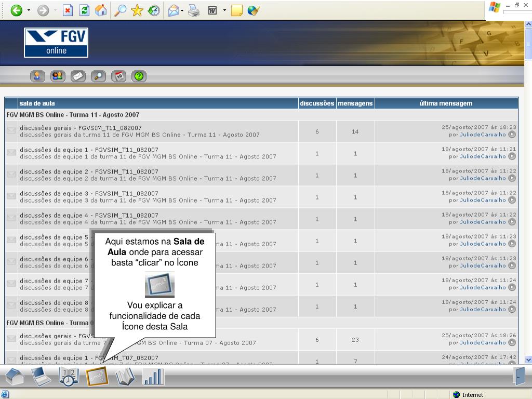Open the user profile icon in FGV toolbar

click(37, 76)
